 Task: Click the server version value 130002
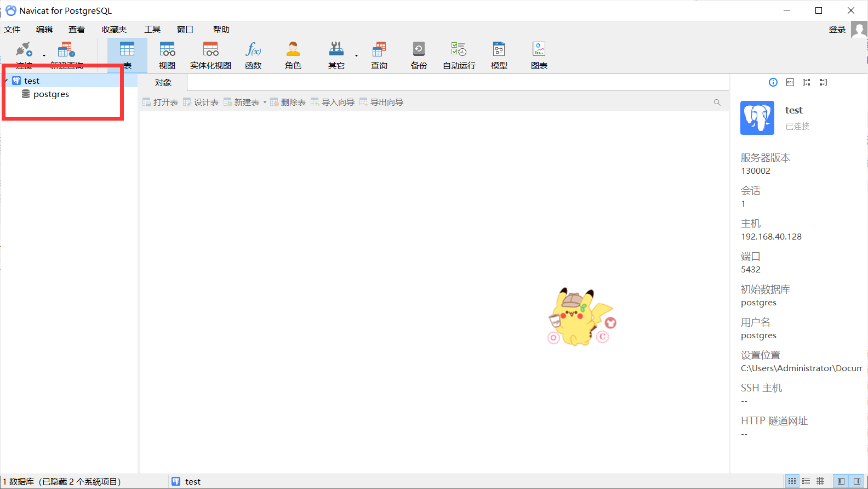coord(756,171)
